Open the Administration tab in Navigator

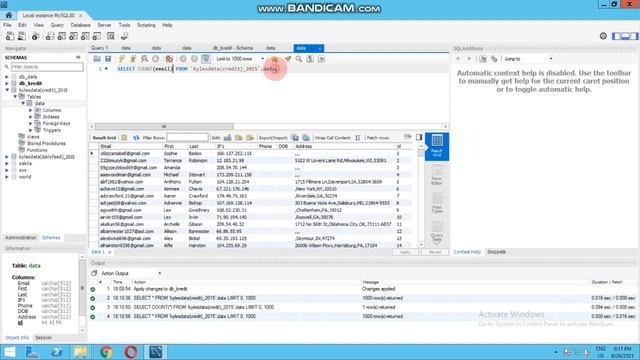click(x=20, y=238)
